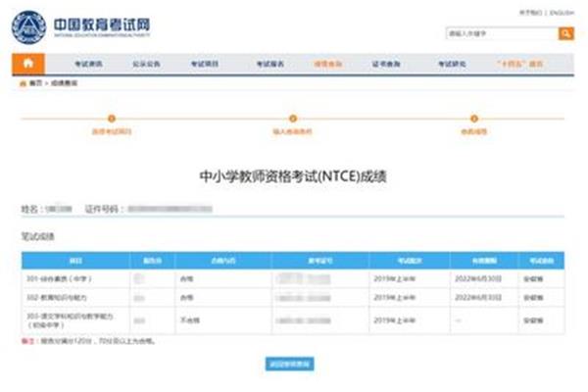The height and width of the screenshot is (392, 588).
Task: Open the 考试研究 navigation item
Action: pyautogui.click(x=452, y=64)
